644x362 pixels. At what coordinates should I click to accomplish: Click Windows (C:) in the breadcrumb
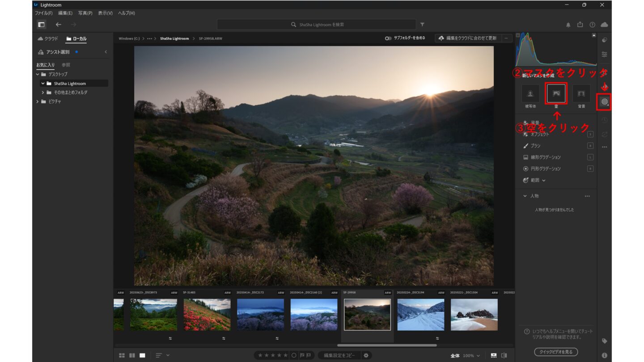129,38
